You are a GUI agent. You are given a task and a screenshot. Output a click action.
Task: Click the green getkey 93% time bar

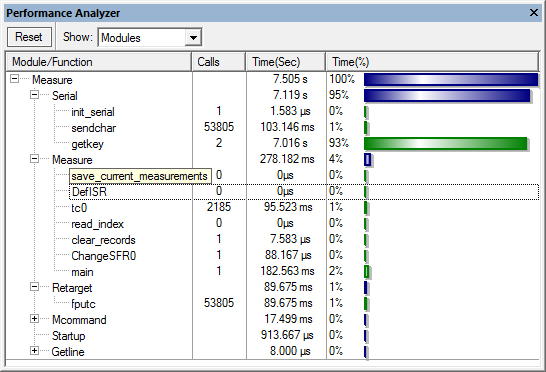445,144
